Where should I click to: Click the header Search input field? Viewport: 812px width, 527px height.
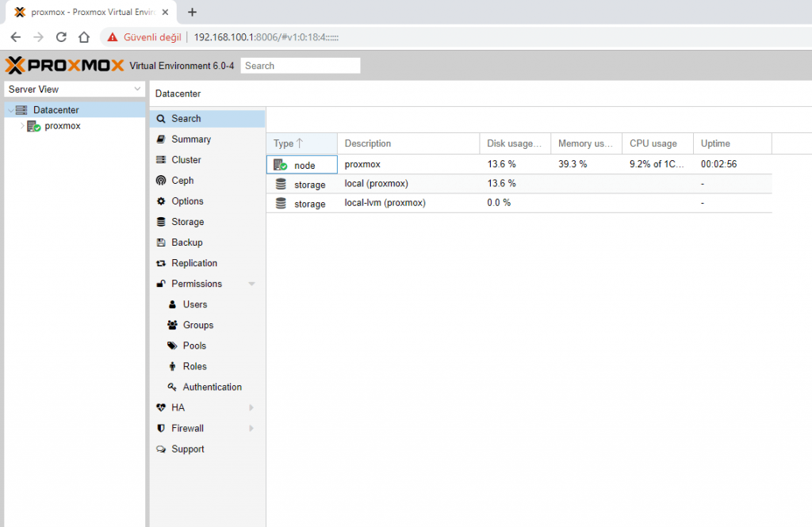click(x=300, y=66)
